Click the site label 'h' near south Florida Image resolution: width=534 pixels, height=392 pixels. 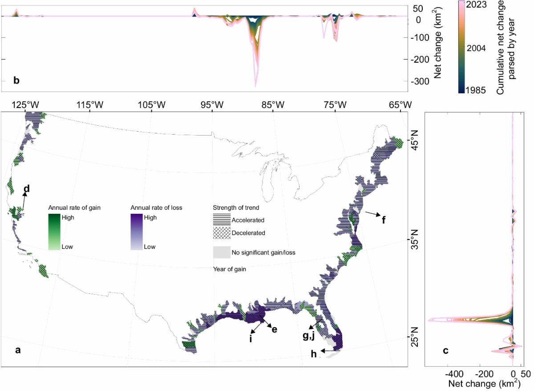(314, 354)
